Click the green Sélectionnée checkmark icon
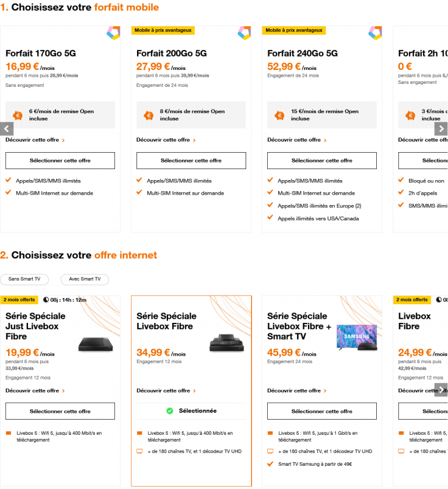 tap(171, 410)
